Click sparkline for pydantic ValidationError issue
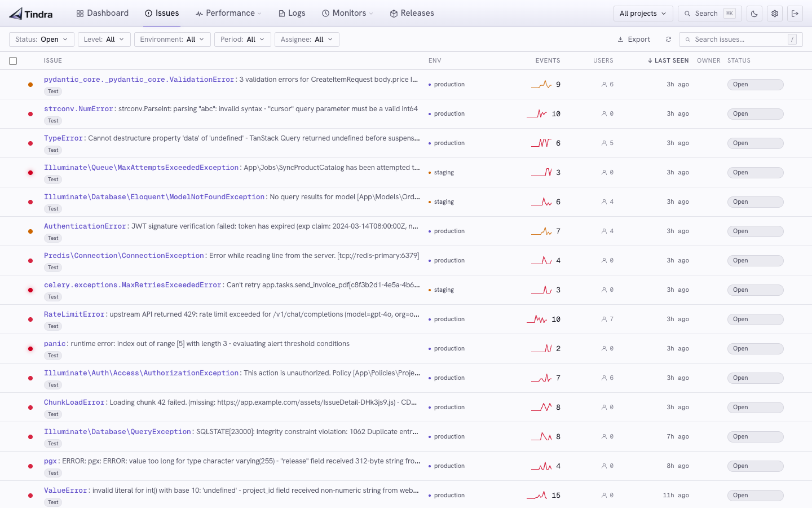The image size is (812, 508). [541, 84]
